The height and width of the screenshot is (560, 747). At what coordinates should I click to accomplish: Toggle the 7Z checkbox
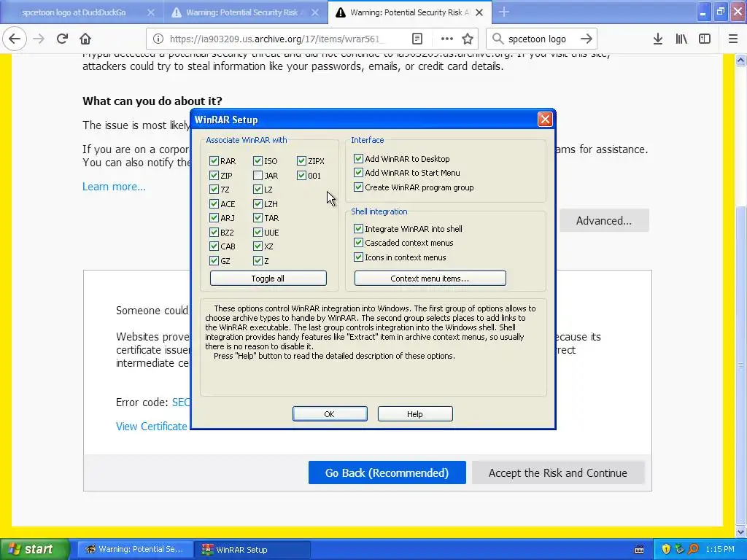(214, 190)
